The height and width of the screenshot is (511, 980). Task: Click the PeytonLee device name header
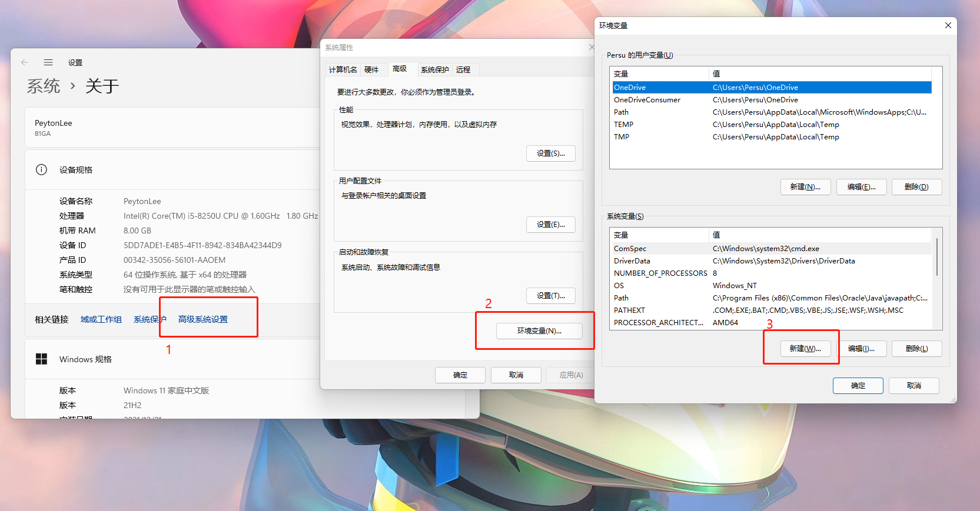(x=54, y=123)
